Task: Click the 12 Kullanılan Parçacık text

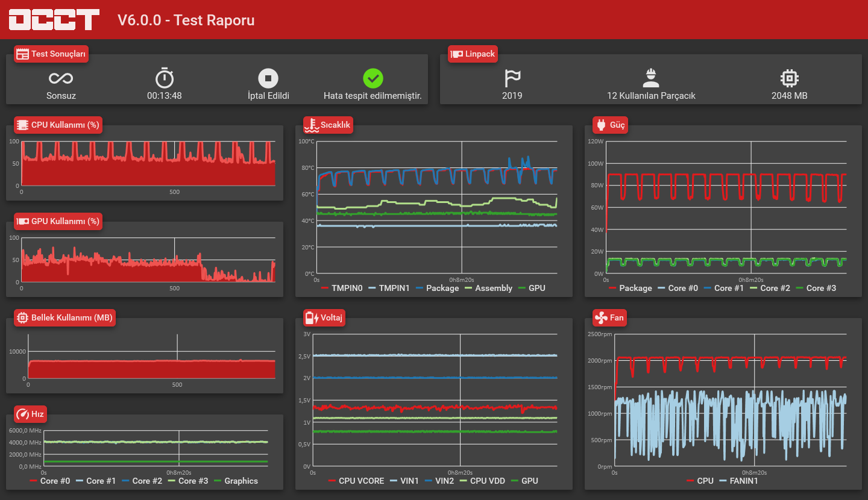Action: click(651, 96)
